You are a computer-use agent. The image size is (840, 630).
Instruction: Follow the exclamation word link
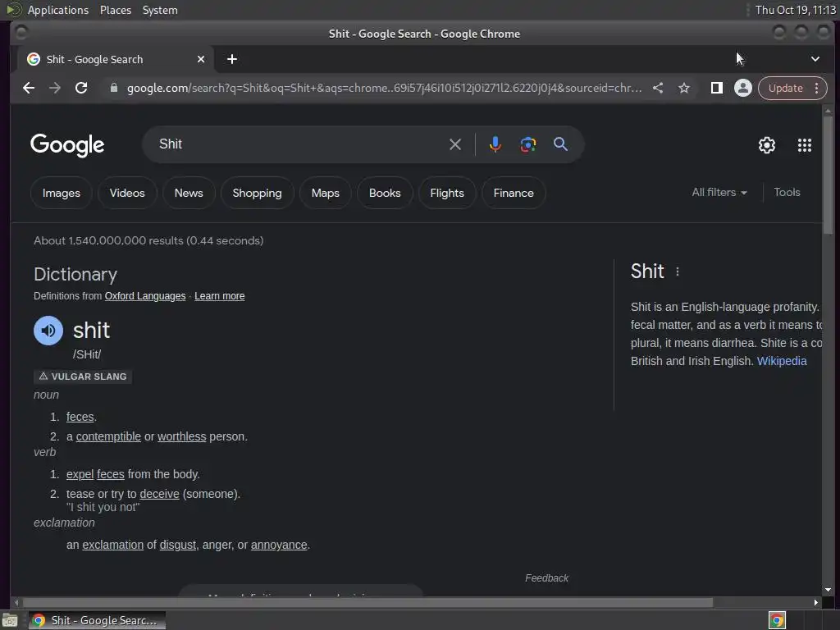click(112, 545)
